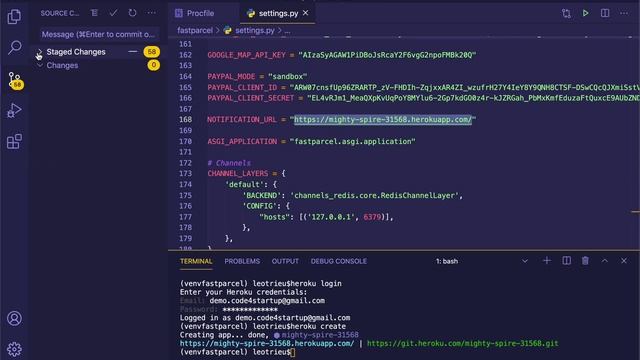The image size is (640, 360).
Task: Open the Accounts menu icon
Action: coord(14,318)
